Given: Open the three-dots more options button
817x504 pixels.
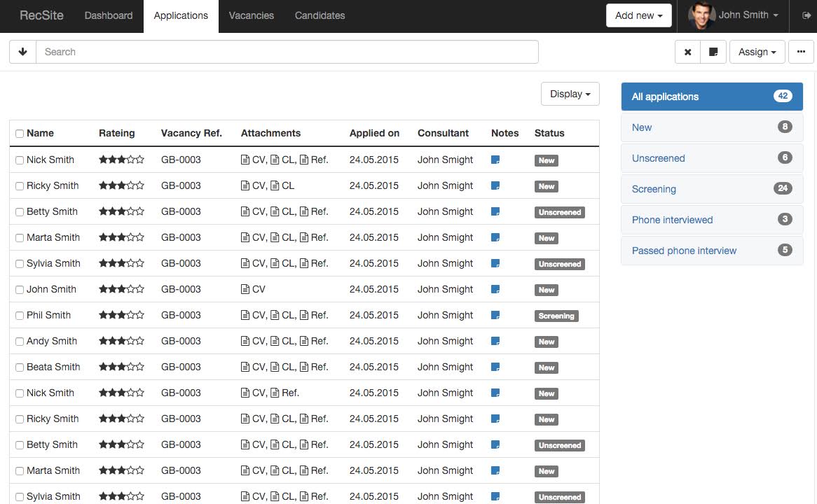Looking at the screenshot, I should pyautogui.click(x=801, y=52).
